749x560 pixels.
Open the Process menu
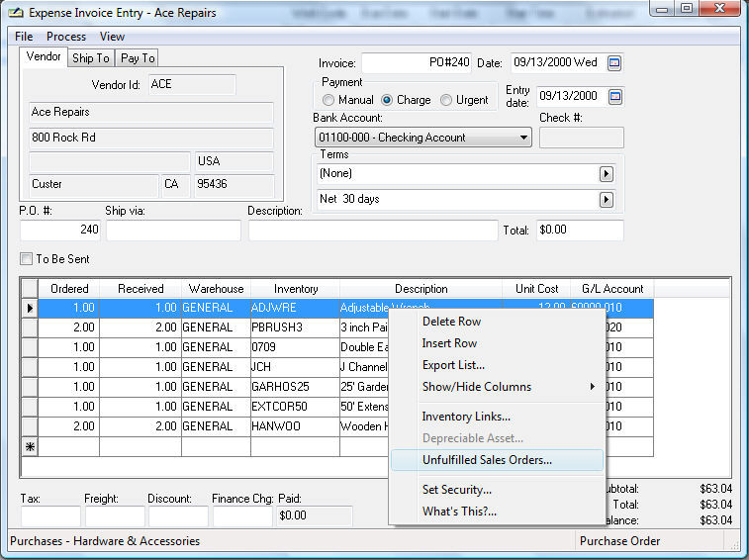point(66,37)
